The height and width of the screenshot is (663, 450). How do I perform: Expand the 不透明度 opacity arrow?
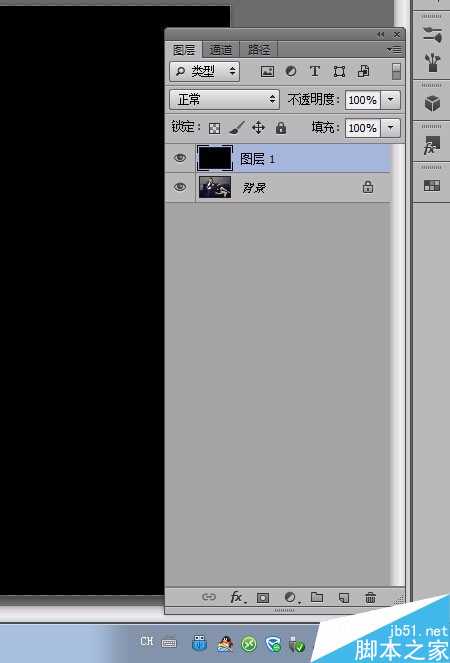[x=391, y=100]
